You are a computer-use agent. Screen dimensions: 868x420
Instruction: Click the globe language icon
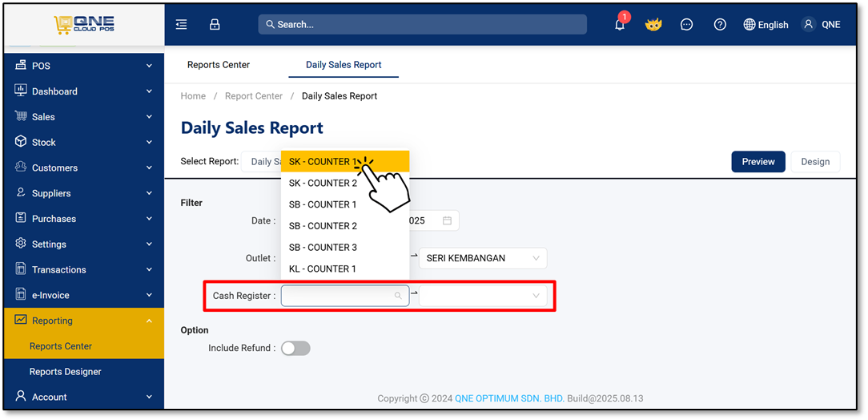[749, 24]
